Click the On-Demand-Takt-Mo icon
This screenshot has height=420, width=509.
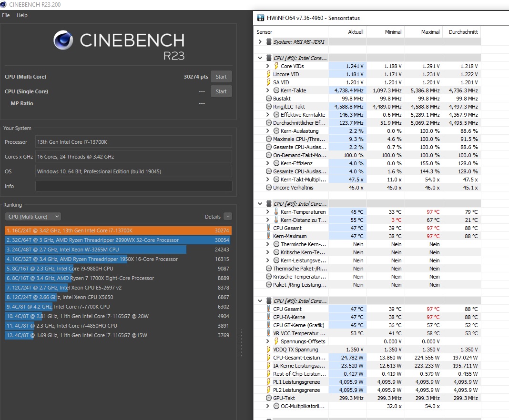[x=269, y=155]
